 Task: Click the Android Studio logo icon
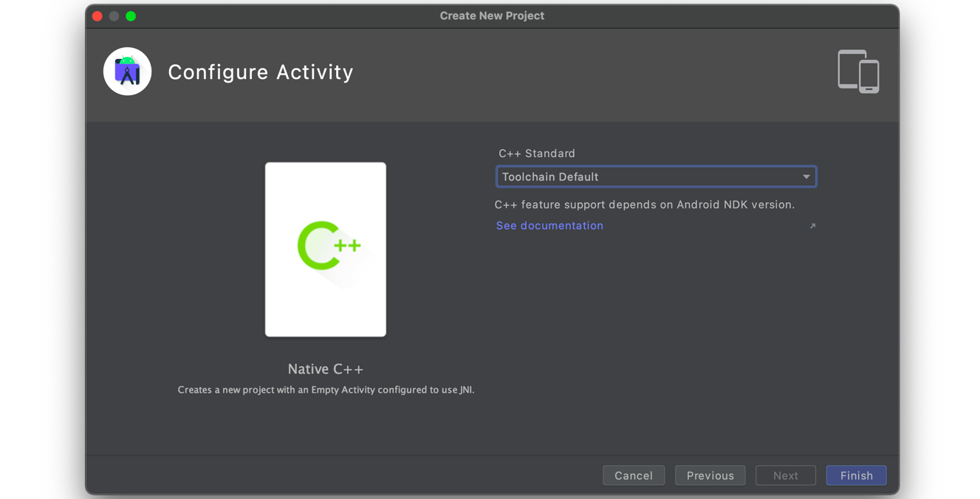[x=127, y=72]
